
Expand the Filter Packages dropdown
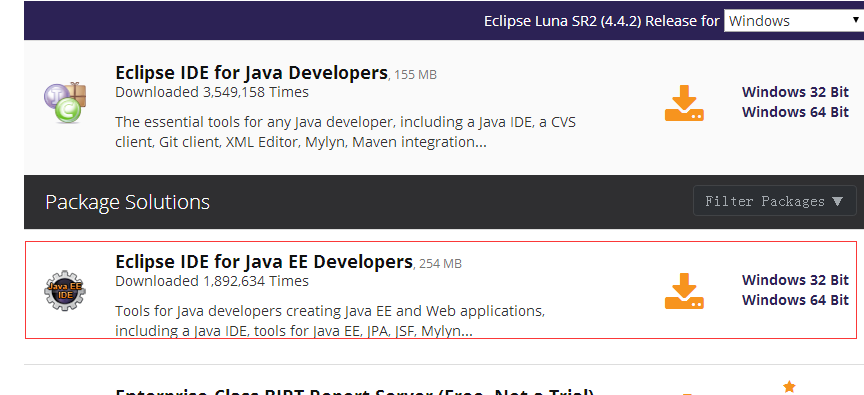tap(774, 201)
